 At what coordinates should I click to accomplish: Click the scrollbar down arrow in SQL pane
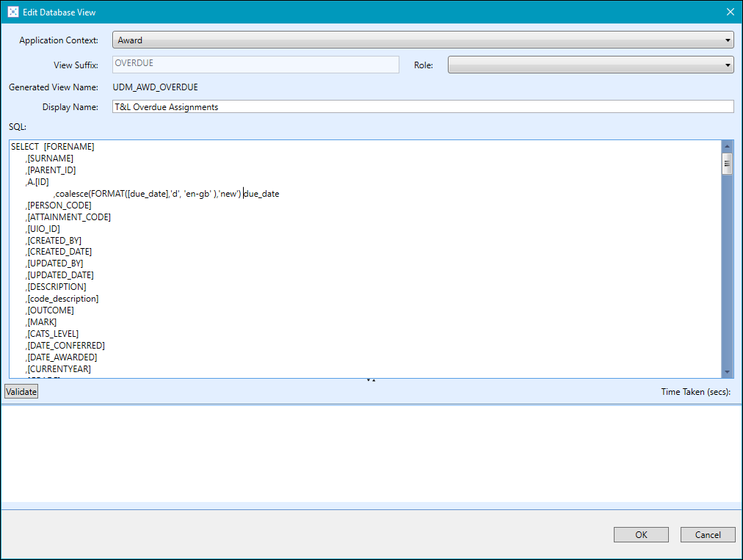click(x=728, y=371)
